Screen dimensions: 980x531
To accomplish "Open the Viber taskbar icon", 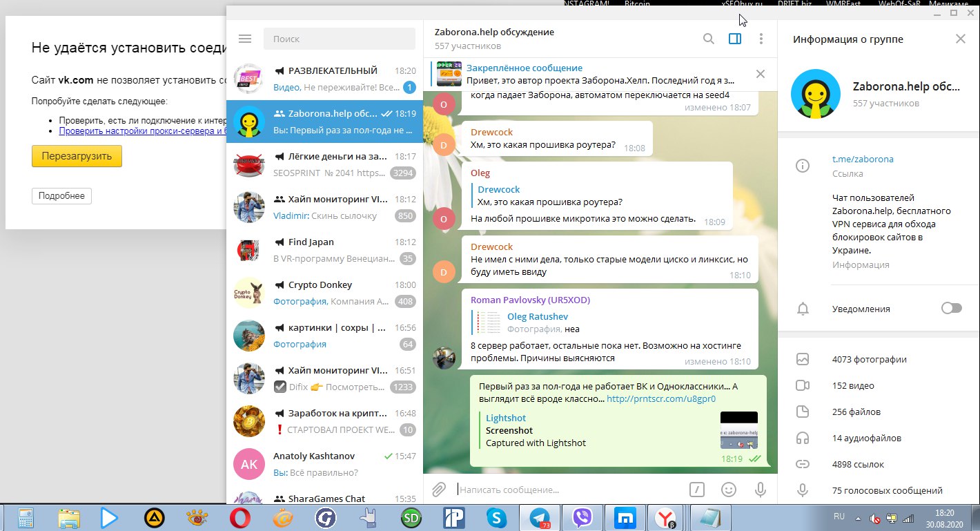I will tap(582, 517).
